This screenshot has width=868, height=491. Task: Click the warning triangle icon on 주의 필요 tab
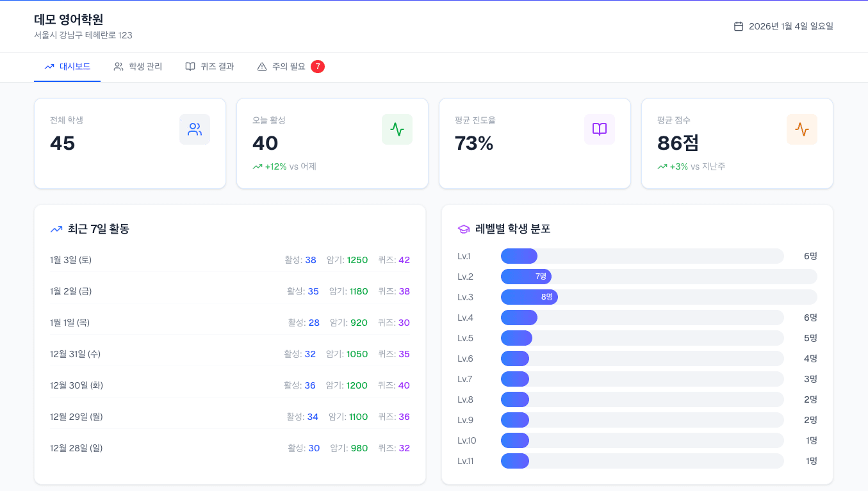click(x=263, y=67)
